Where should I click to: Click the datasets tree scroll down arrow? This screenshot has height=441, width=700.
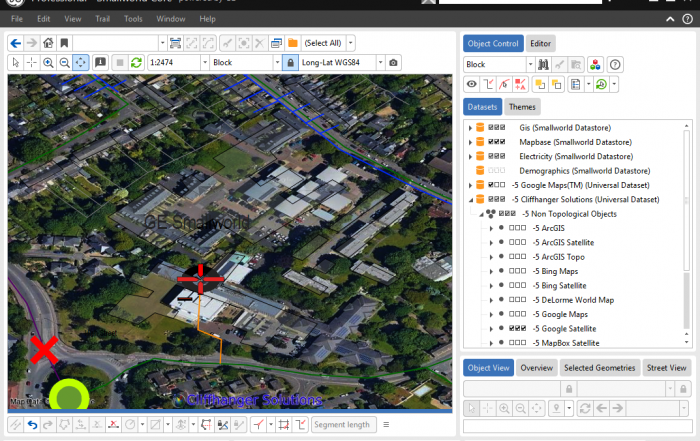(x=687, y=342)
